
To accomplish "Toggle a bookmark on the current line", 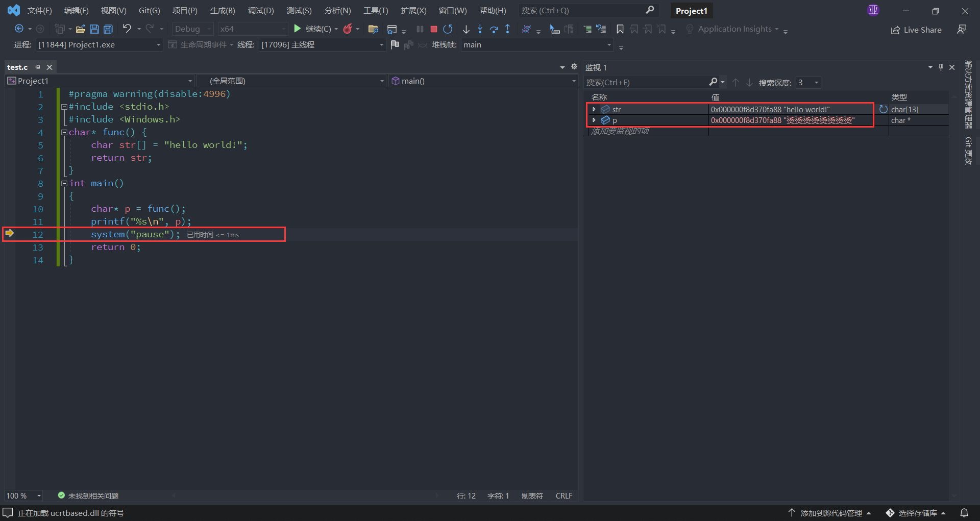I will click(620, 29).
